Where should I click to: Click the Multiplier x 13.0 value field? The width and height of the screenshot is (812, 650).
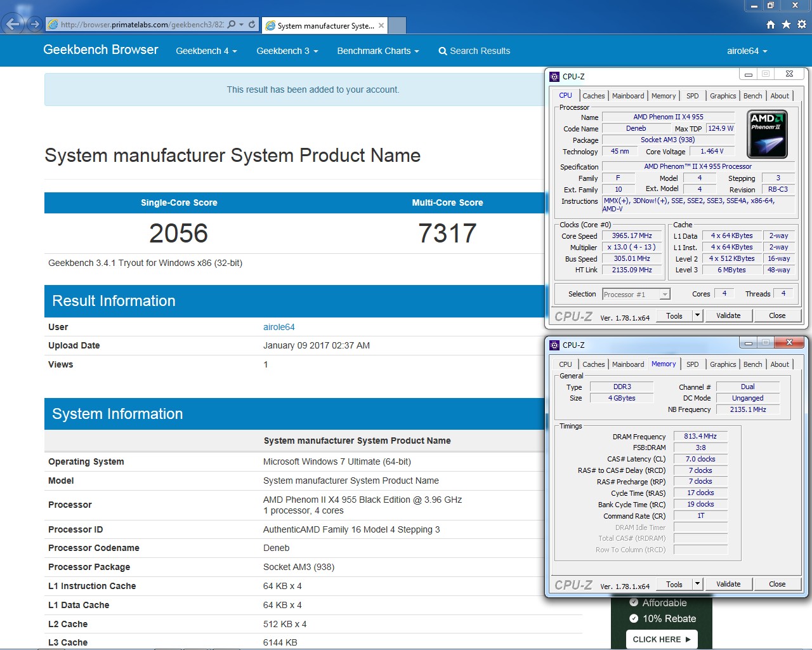coord(632,247)
